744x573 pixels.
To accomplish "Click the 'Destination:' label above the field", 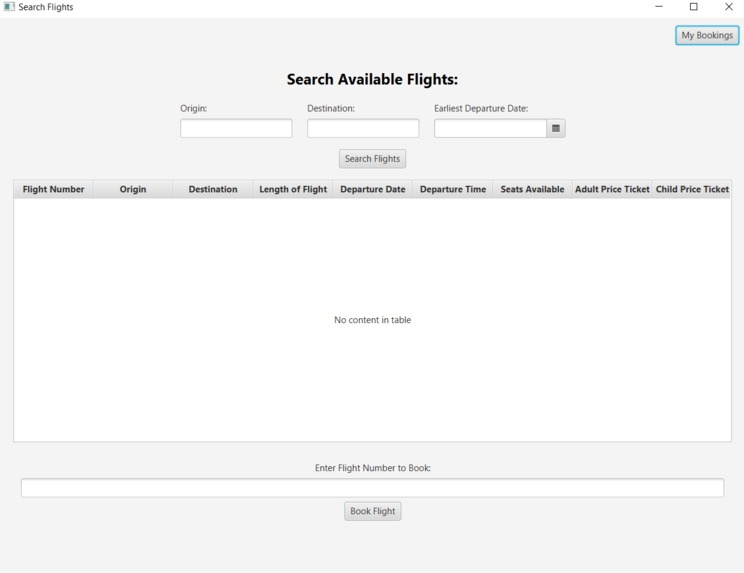I will click(x=331, y=108).
